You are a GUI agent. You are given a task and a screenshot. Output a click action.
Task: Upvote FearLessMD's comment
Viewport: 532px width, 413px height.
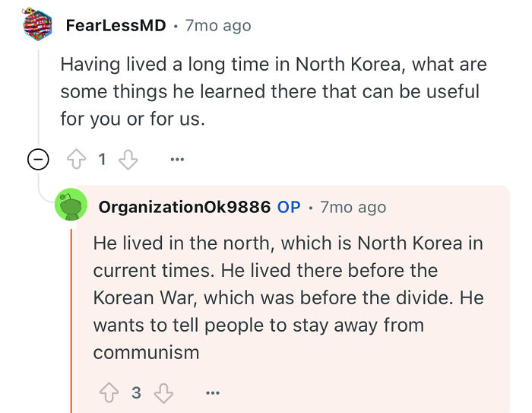pyautogui.click(x=76, y=159)
